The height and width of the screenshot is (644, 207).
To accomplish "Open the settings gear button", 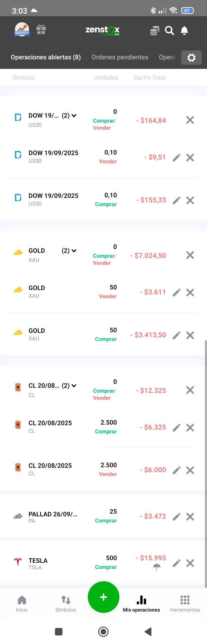I will [x=191, y=57].
